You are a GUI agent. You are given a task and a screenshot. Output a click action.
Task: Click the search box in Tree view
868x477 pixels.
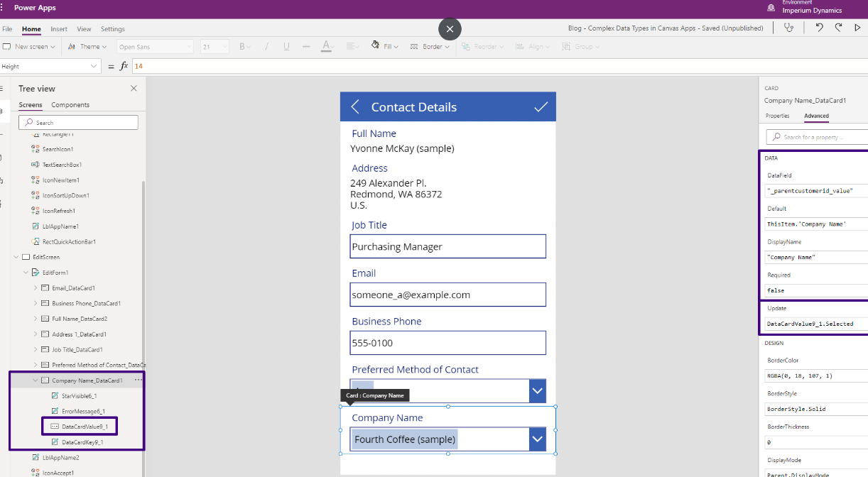(78, 122)
